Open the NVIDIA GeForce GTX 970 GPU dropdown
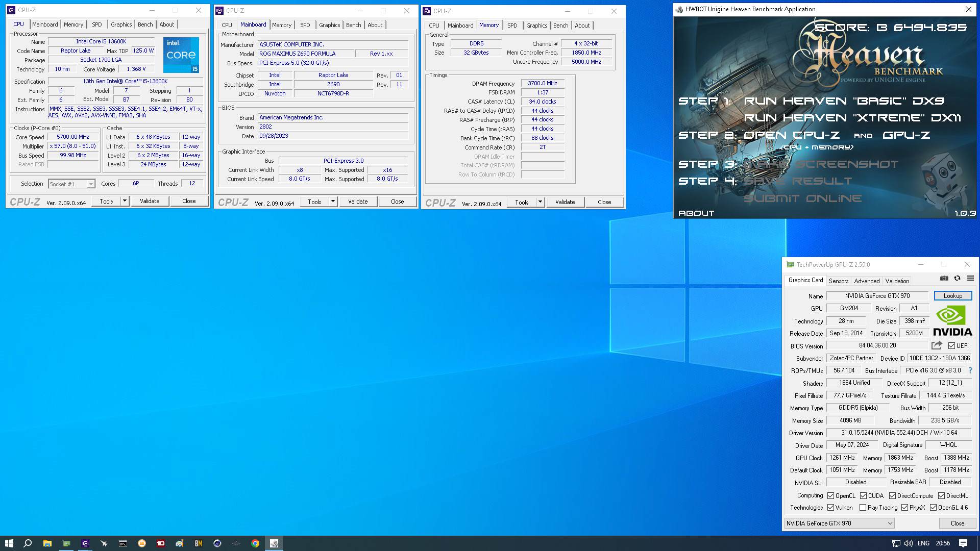Viewport: 980px width, 551px height. tap(839, 523)
